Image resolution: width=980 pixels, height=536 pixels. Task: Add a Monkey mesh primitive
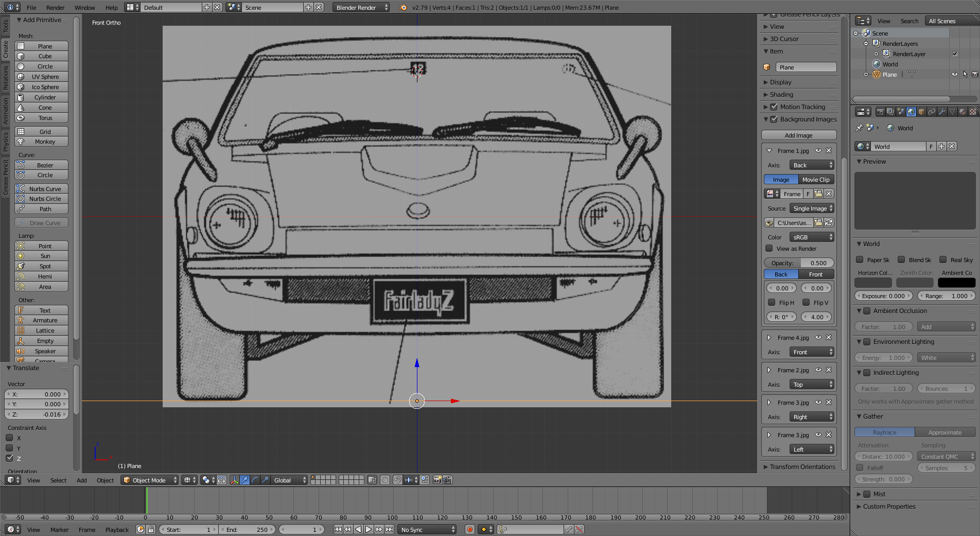tap(41, 141)
